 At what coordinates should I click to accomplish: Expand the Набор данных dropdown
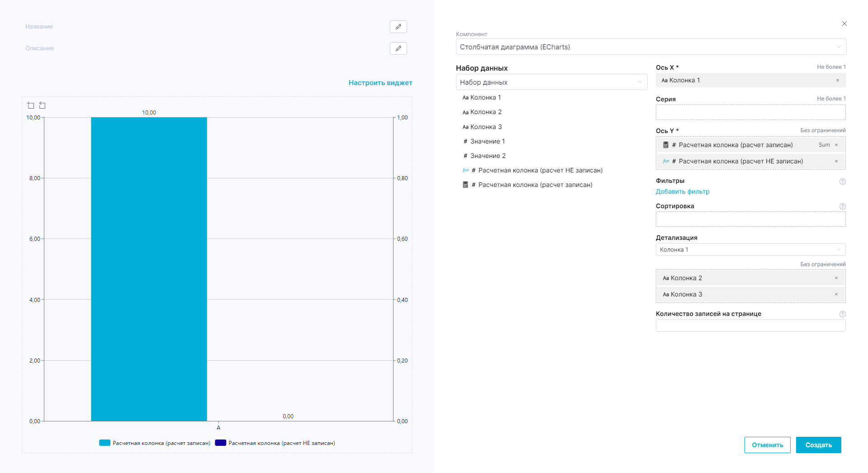[x=551, y=82]
